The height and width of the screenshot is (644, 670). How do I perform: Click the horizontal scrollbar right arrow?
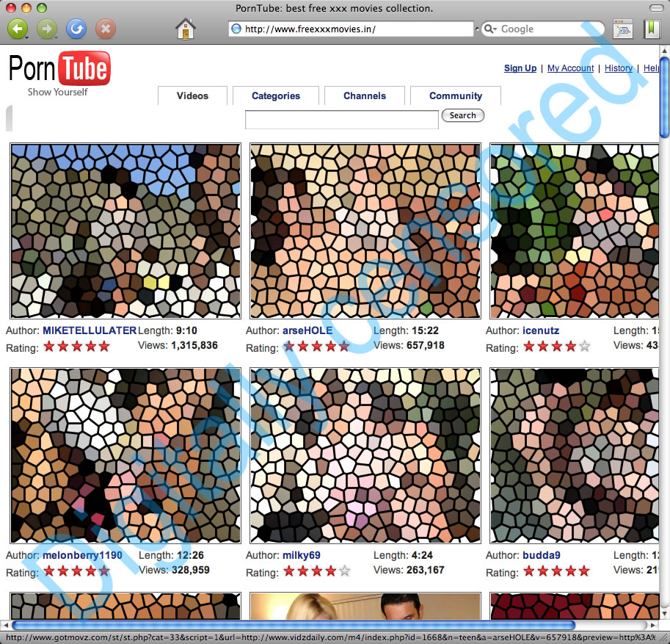pos(653,625)
